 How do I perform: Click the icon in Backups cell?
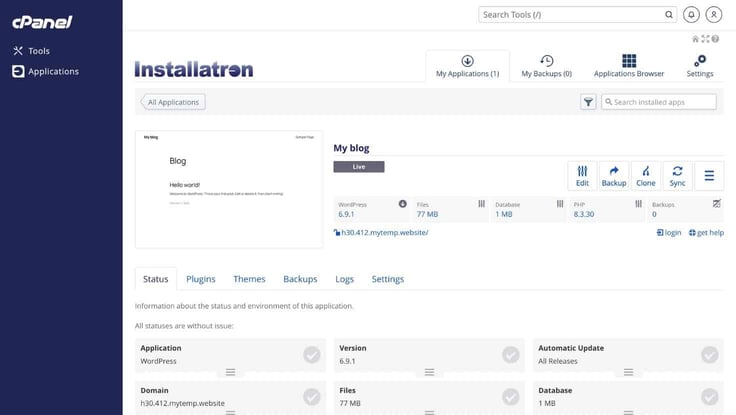click(717, 204)
